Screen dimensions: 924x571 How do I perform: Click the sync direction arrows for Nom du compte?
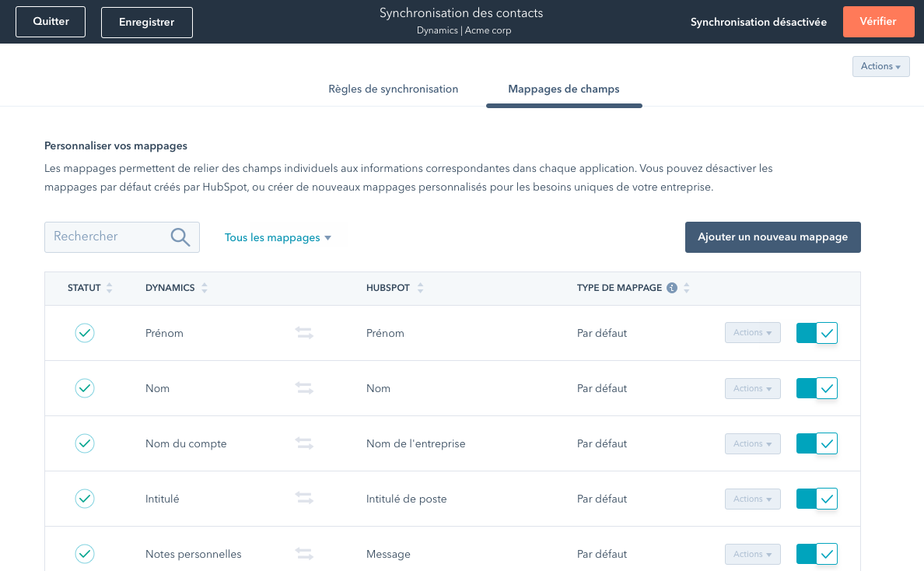coord(304,443)
